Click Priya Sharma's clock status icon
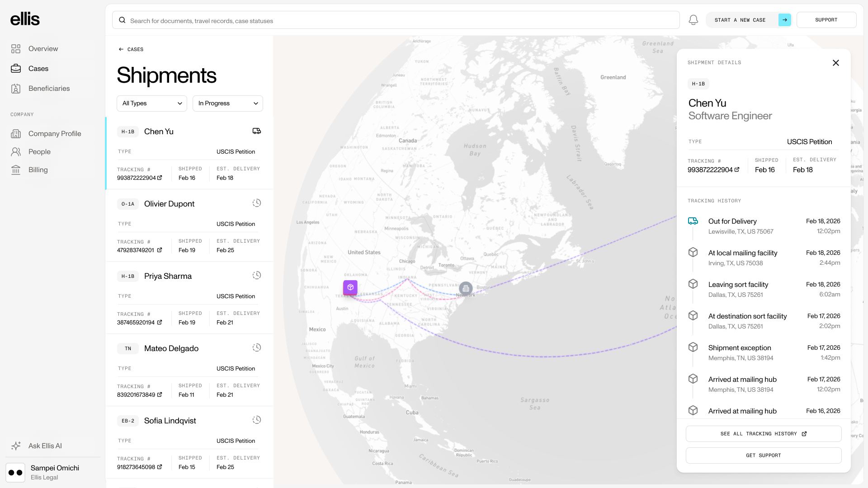Viewport: 868px width, 488px height. click(x=256, y=276)
